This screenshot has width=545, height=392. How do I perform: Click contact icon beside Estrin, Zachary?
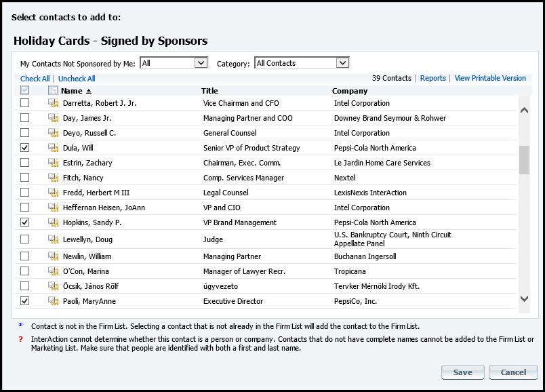click(x=53, y=163)
